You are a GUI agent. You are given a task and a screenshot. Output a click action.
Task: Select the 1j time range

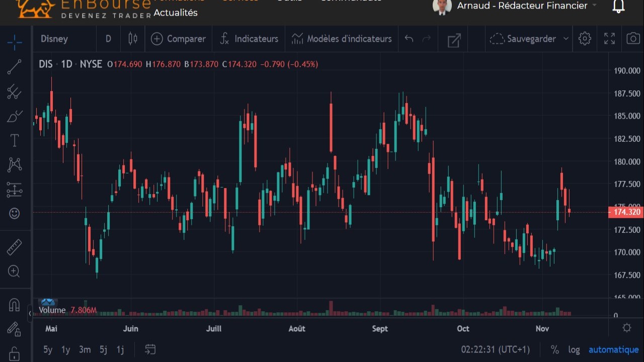tap(120, 349)
